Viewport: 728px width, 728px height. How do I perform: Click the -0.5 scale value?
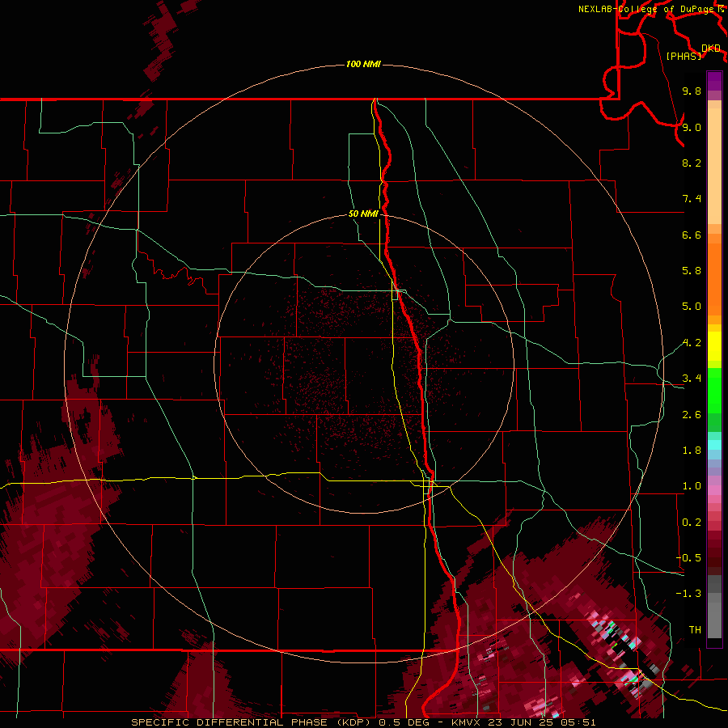[688, 558]
